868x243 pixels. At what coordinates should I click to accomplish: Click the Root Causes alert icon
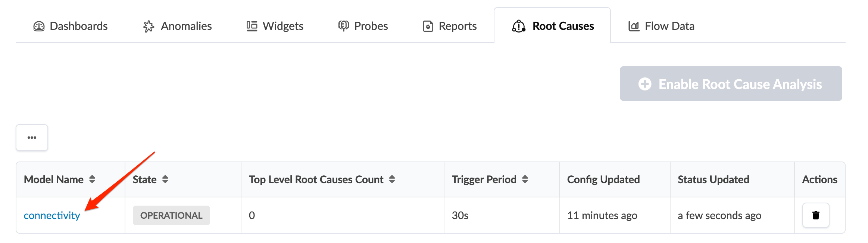pyautogui.click(x=519, y=26)
